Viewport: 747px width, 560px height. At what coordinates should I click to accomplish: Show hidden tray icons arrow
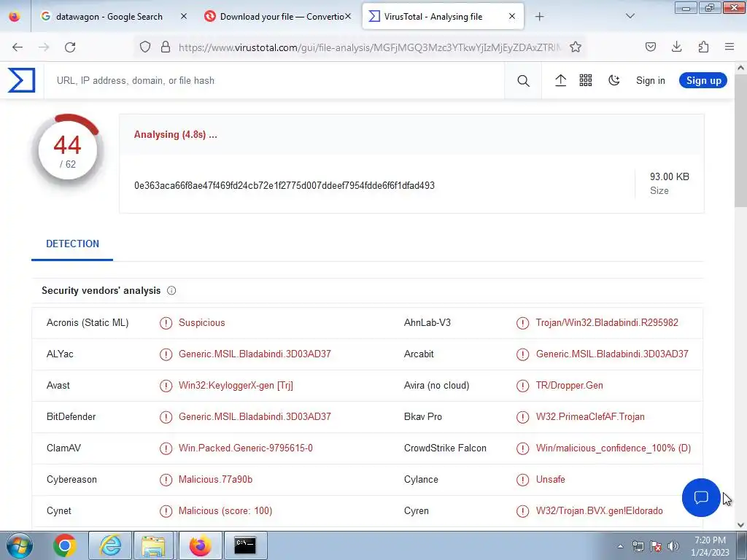tap(620, 546)
